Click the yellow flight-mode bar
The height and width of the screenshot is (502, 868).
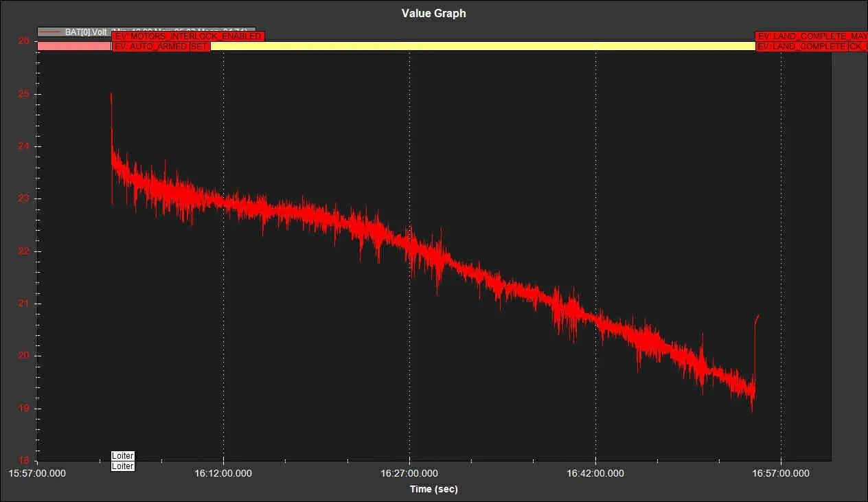point(481,46)
